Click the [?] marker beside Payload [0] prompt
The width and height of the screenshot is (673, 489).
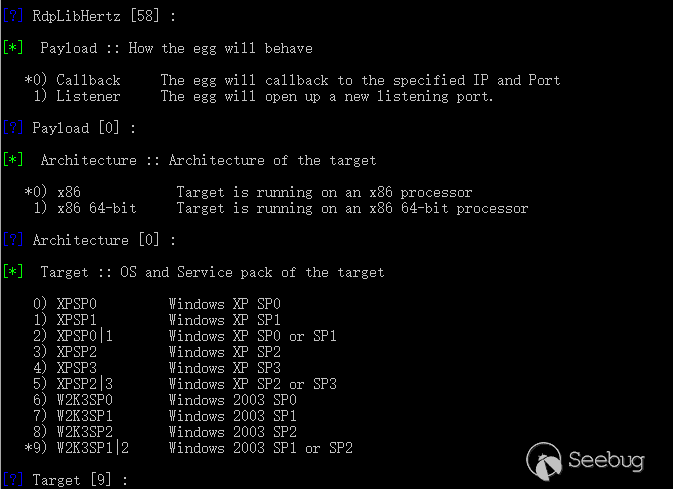12,128
